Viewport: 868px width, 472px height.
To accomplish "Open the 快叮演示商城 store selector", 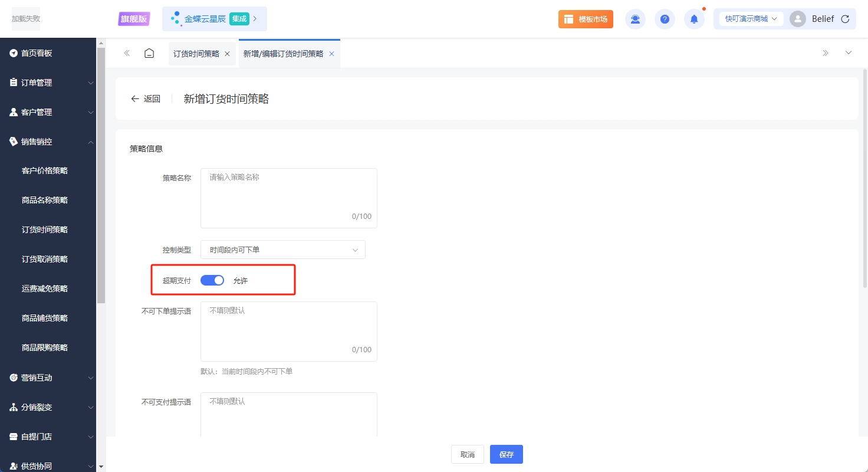I will pyautogui.click(x=751, y=19).
